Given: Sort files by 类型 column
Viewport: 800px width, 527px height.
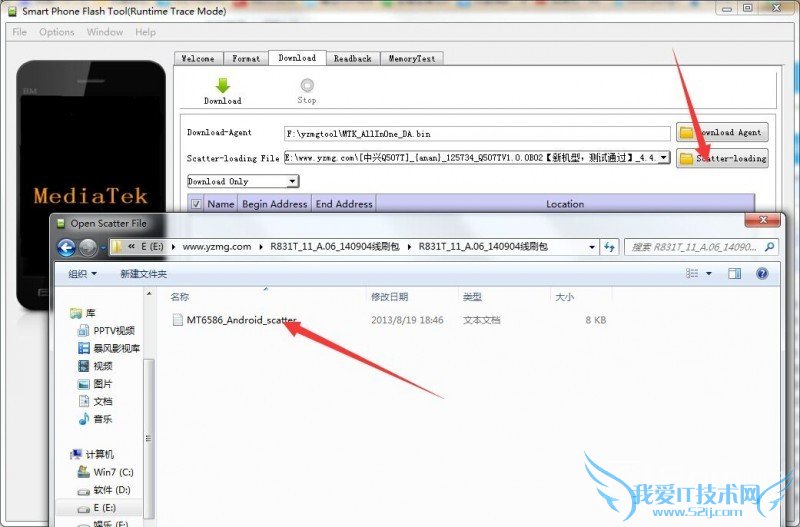Looking at the screenshot, I should [x=472, y=297].
